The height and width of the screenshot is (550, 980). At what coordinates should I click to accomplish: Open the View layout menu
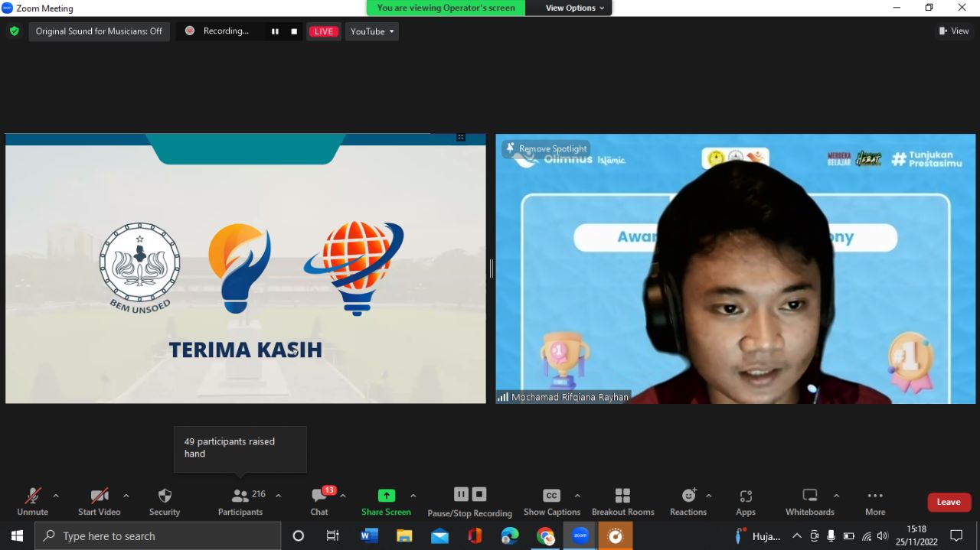(954, 31)
